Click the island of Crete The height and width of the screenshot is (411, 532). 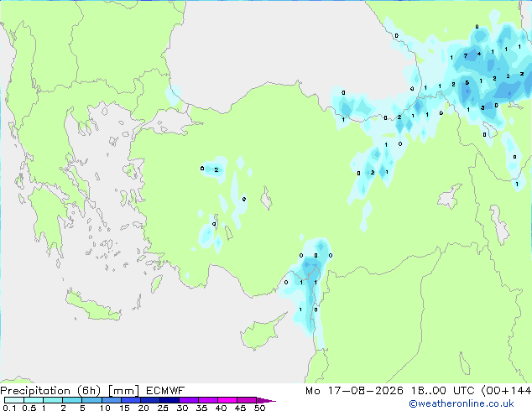coord(92,307)
